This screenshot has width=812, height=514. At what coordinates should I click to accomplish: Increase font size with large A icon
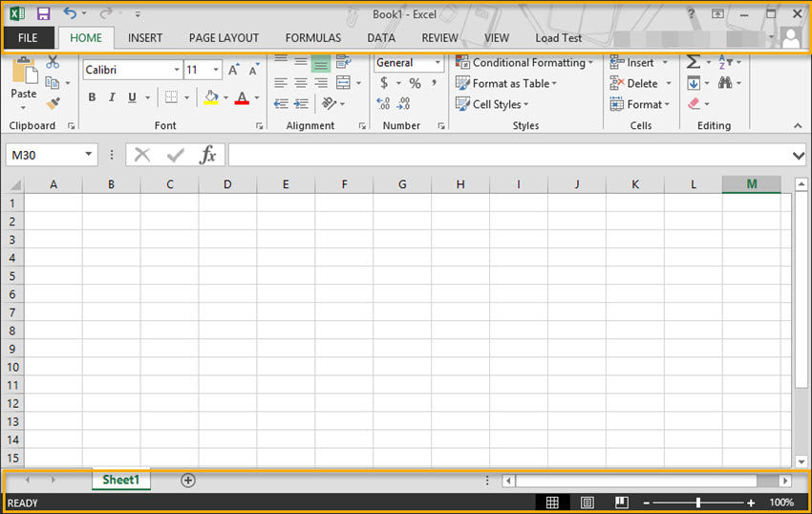coord(233,70)
